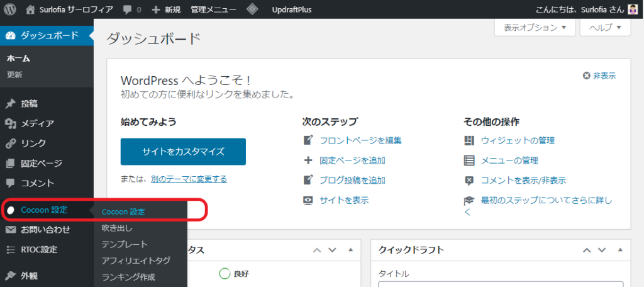The width and height of the screenshot is (644, 287).
Task: Move クイックドラフト widget down
Action: [x=602, y=250]
